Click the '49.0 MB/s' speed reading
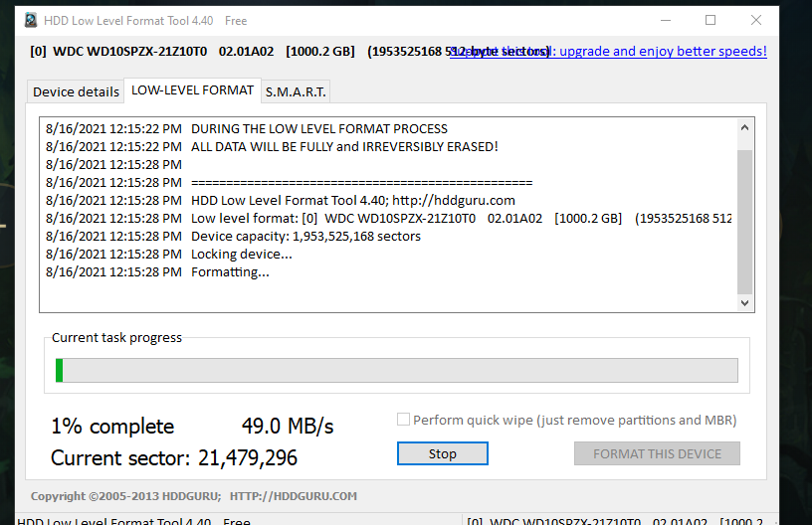The width and height of the screenshot is (812, 525). click(288, 427)
